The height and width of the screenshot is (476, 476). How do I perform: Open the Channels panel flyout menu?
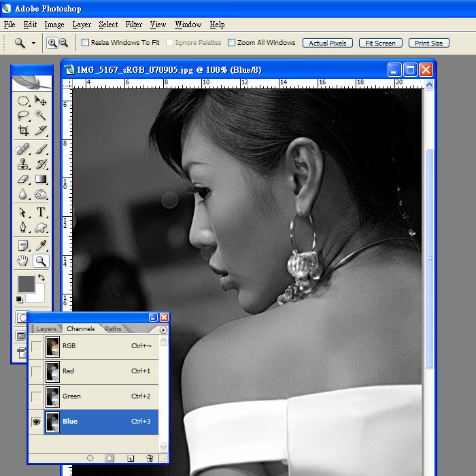click(163, 330)
